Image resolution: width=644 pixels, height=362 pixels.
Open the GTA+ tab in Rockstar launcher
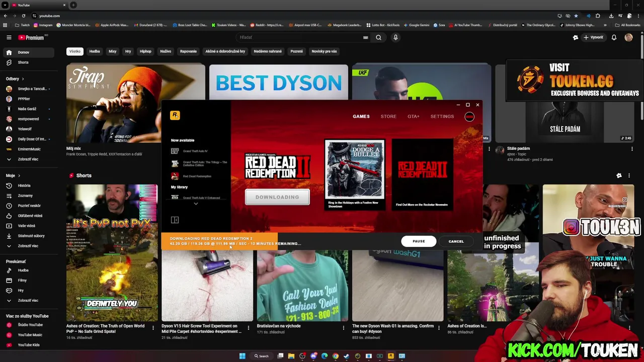click(413, 117)
